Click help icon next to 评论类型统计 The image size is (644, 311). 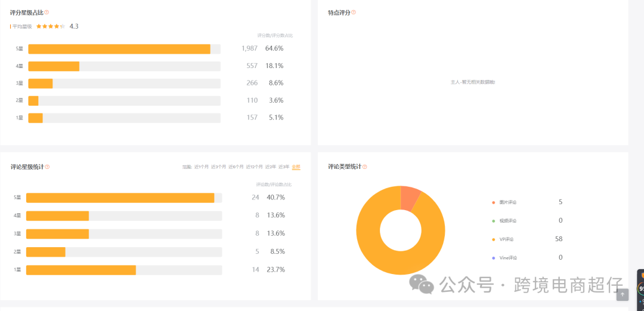[x=365, y=167]
